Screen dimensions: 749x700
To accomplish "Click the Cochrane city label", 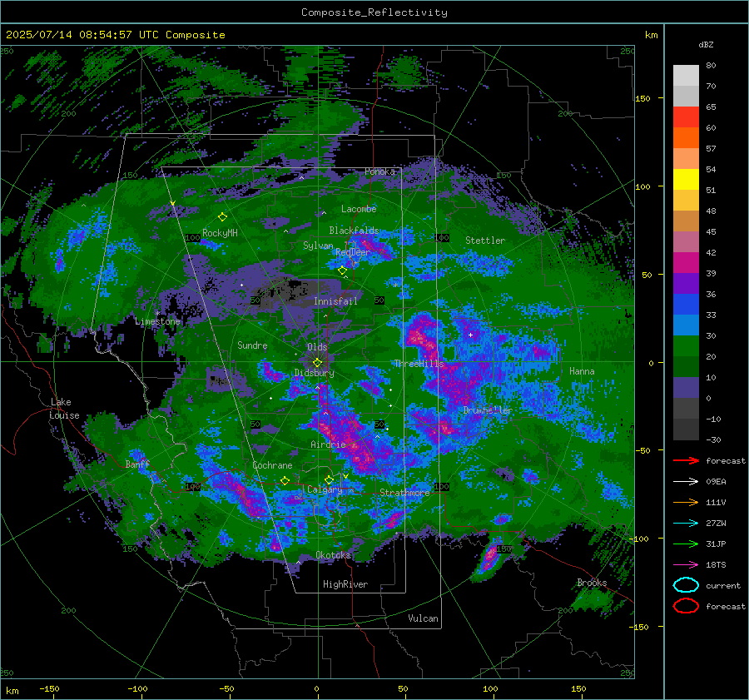I will (x=272, y=465).
